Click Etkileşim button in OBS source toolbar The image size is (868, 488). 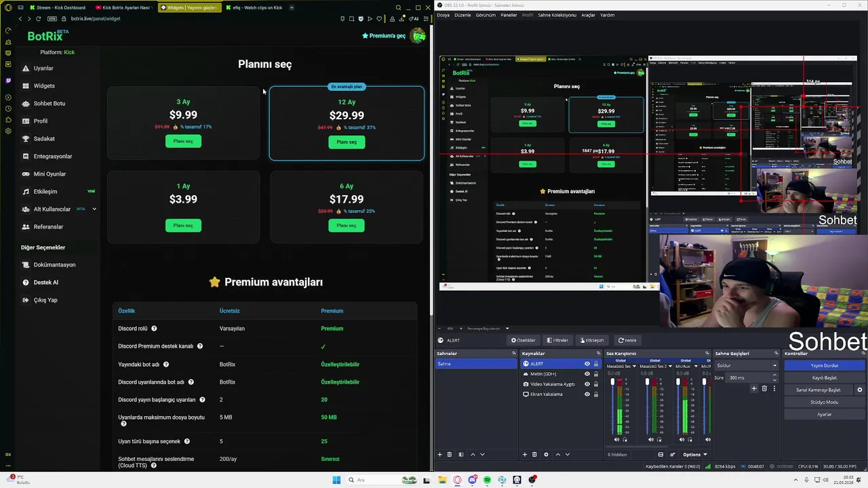pos(592,340)
